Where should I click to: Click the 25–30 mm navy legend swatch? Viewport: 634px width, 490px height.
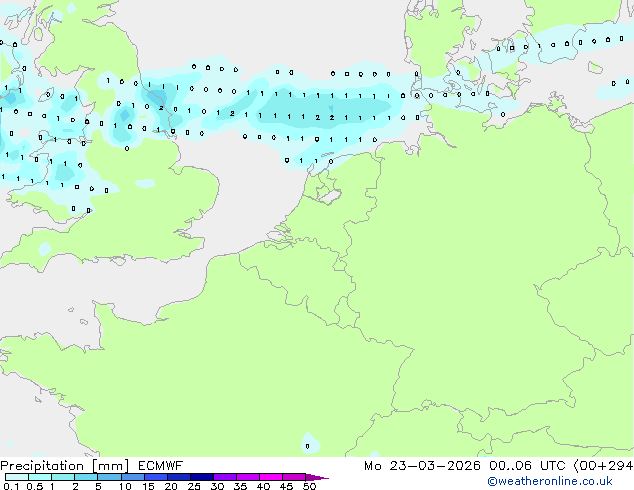click(202, 477)
